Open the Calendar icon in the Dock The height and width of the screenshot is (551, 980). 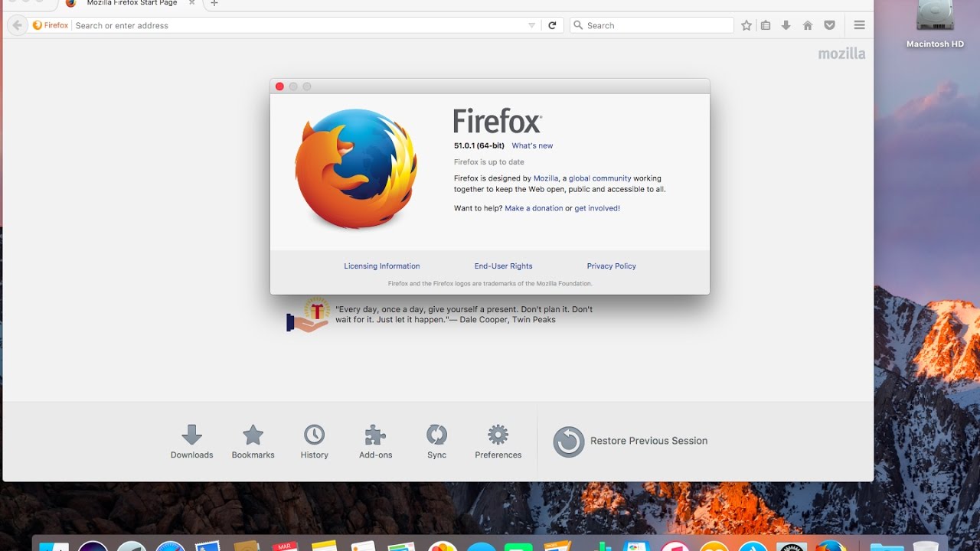(x=285, y=546)
